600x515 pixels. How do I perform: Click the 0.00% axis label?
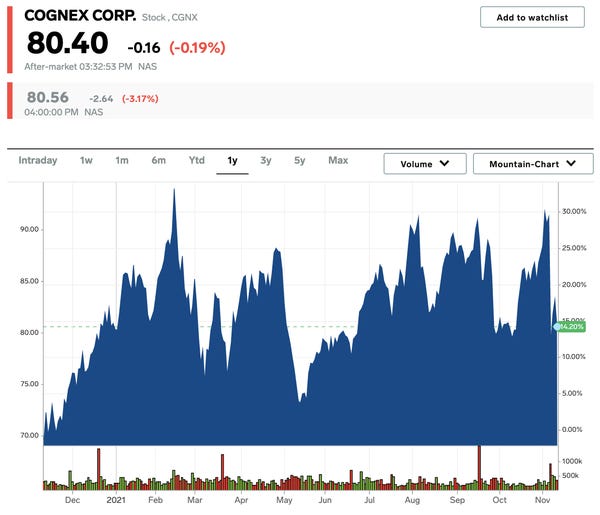(572, 429)
